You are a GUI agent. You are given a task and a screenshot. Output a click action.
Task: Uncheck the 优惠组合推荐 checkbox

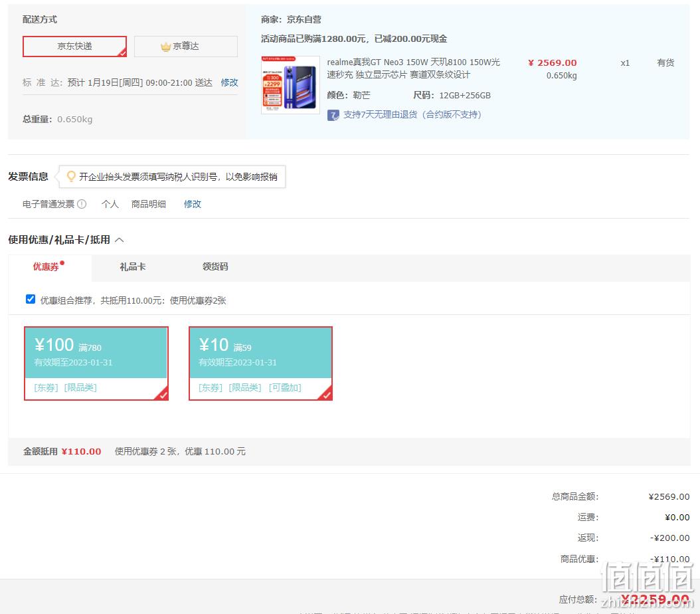pos(31,299)
